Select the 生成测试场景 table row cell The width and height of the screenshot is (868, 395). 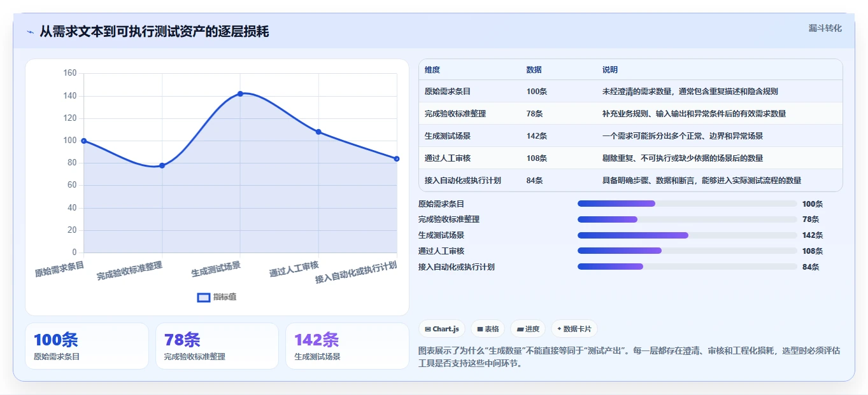click(x=448, y=135)
